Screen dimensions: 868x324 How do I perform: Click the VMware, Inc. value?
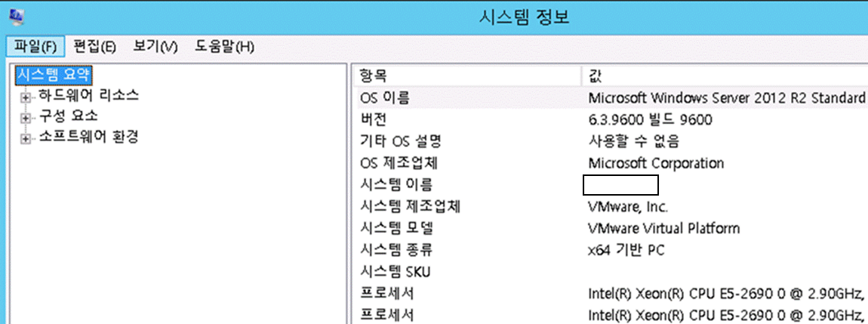point(628,207)
